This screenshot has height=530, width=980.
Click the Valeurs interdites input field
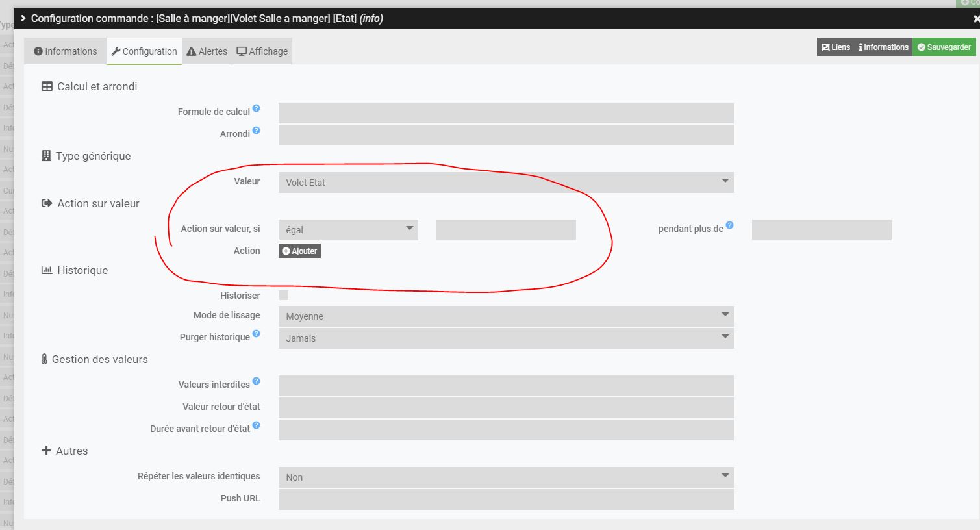pyautogui.click(x=506, y=386)
